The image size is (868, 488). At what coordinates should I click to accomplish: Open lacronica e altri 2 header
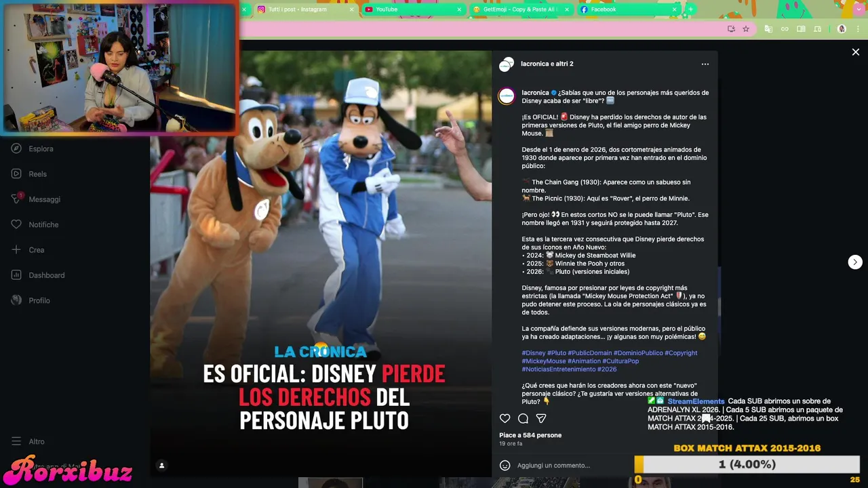point(547,64)
